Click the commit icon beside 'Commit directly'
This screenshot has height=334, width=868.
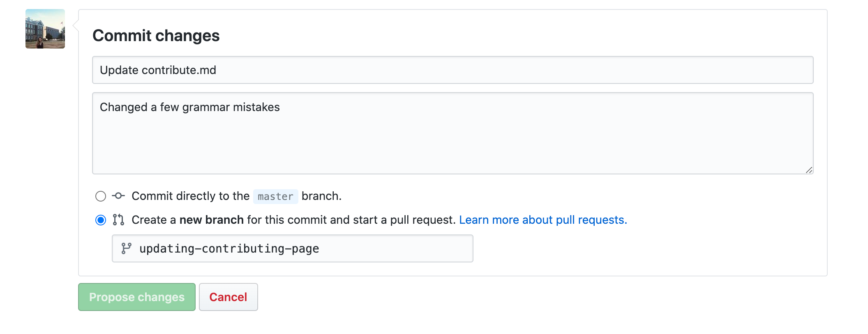(118, 196)
